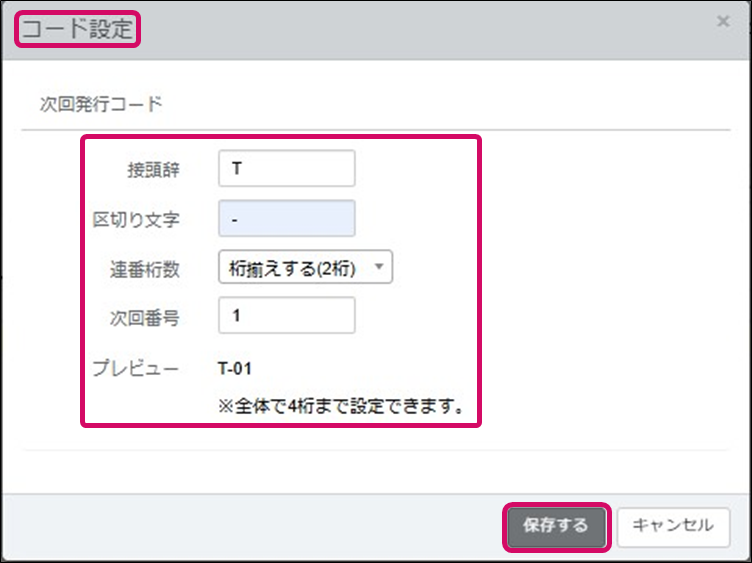
Task: Click the コード設定 dialog title
Action: pyautogui.click(x=77, y=29)
